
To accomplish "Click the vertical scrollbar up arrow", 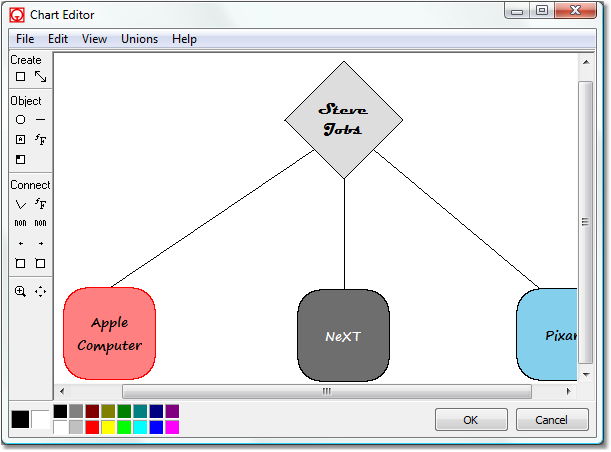I will click(586, 62).
